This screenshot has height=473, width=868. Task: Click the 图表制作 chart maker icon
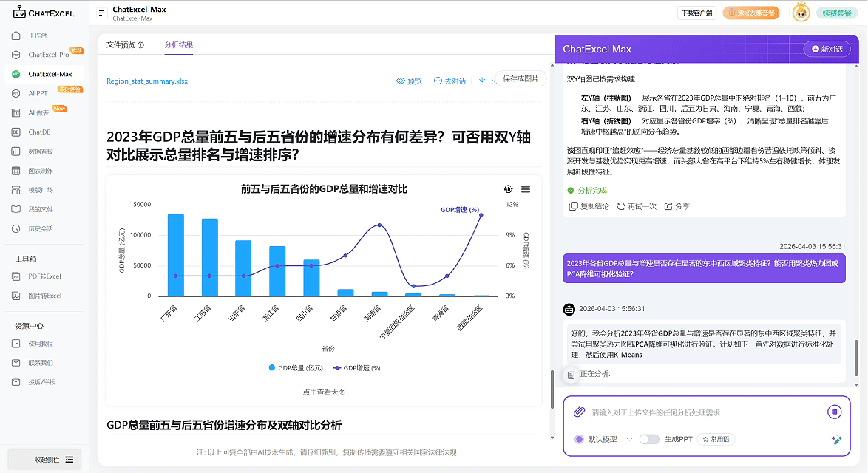pyautogui.click(x=16, y=171)
